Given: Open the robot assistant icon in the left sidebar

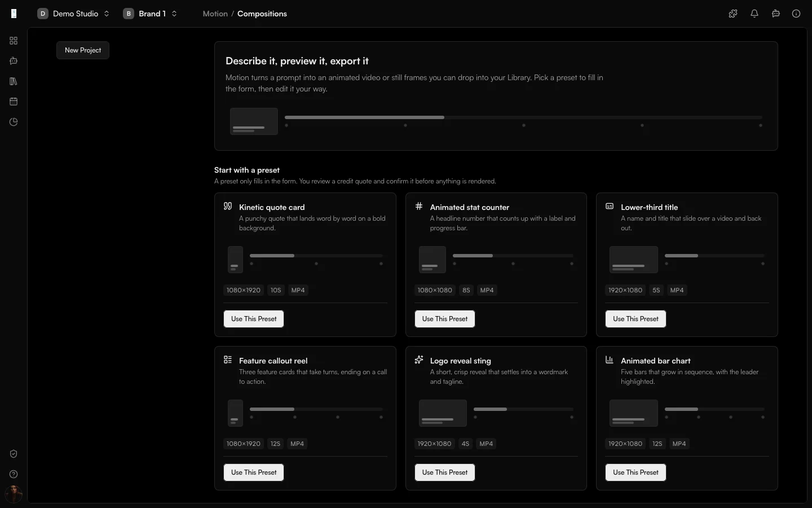Looking at the screenshot, I should [x=14, y=61].
